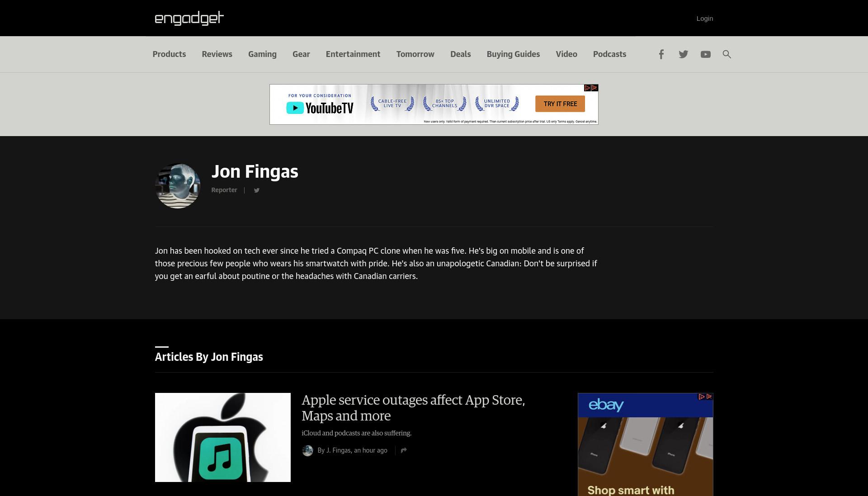The image size is (868, 496).
Task: Open the Products menu
Action: (x=169, y=54)
